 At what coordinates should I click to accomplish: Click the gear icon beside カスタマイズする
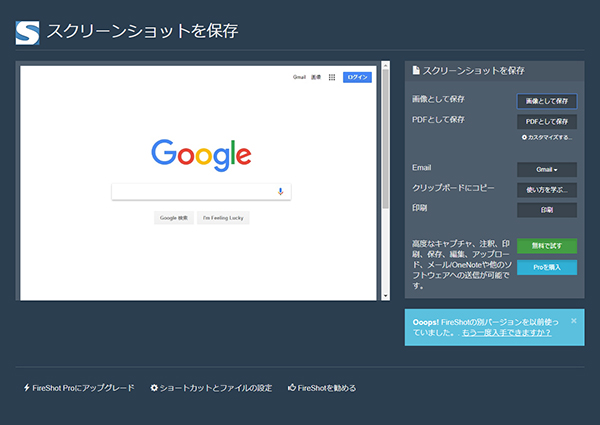click(524, 137)
